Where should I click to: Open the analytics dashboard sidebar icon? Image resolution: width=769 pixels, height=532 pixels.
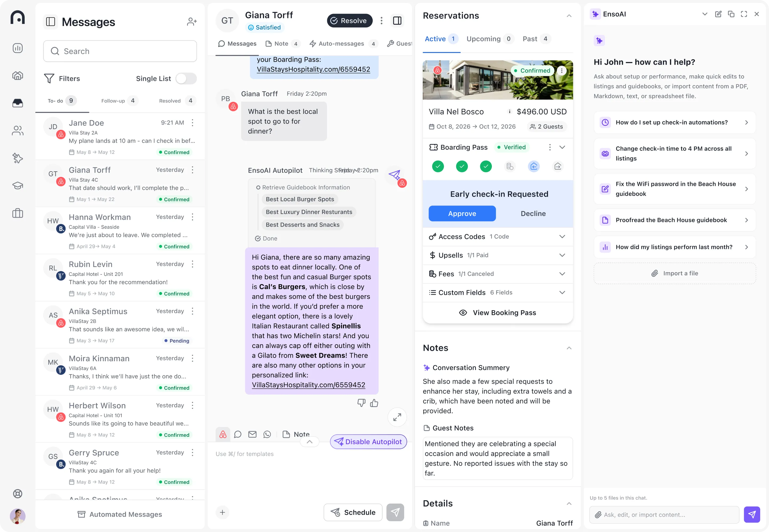(18, 48)
